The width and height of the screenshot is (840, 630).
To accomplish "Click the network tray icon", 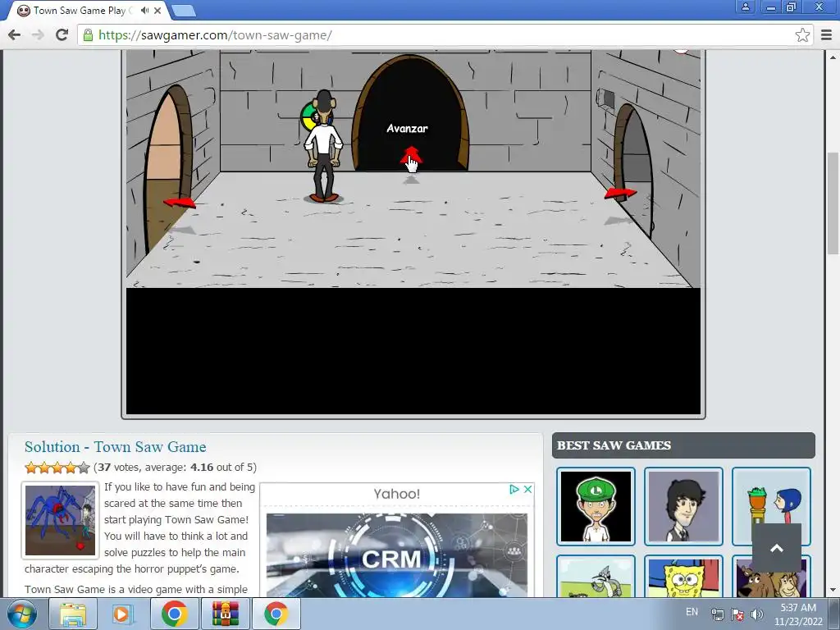I will click(x=717, y=614).
